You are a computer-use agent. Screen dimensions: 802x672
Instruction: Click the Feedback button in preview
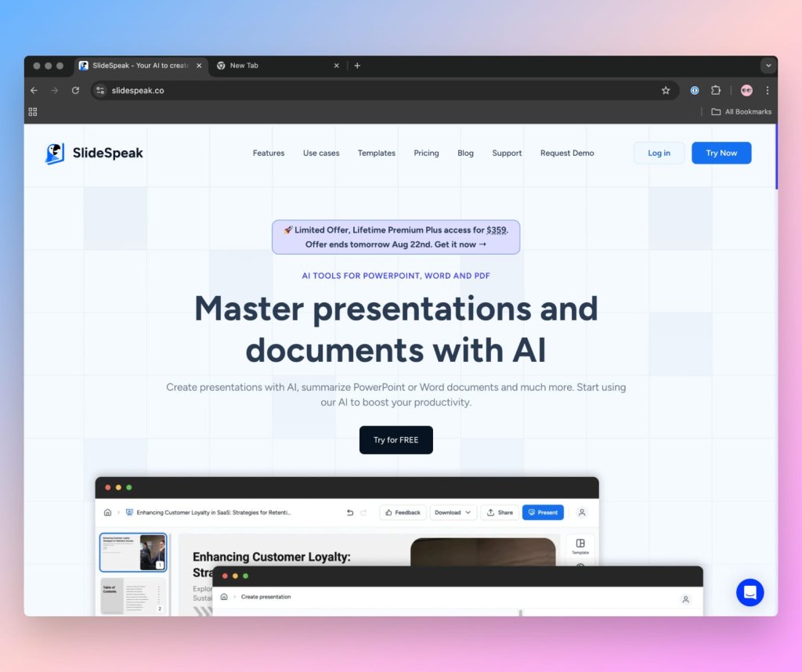tap(403, 512)
